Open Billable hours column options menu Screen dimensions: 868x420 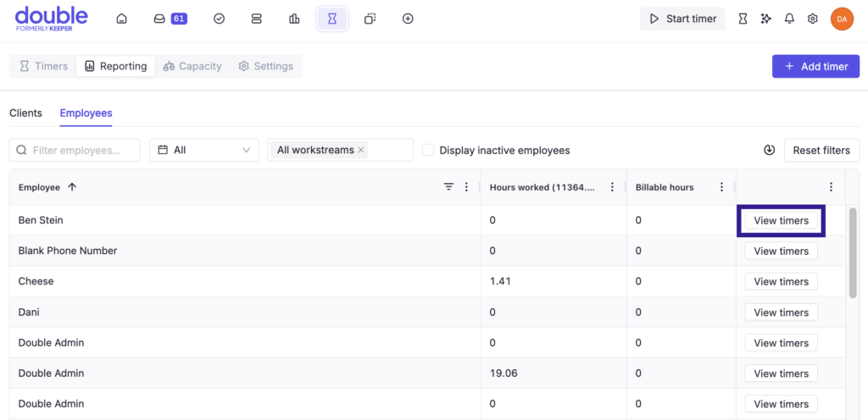pos(721,187)
